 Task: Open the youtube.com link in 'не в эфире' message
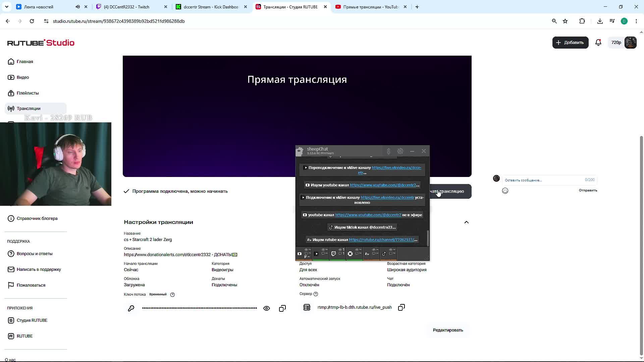(368, 215)
